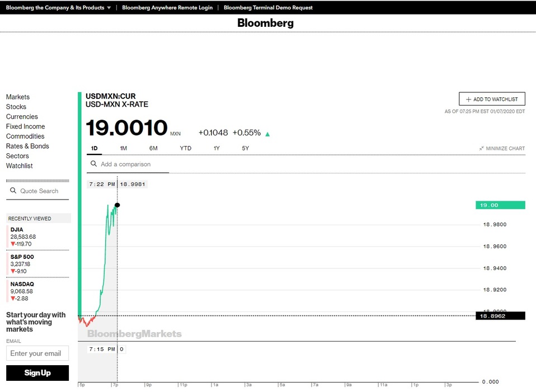This screenshot has height=392, width=536.
Task: Click the USDMXN:CUR ticker title
Action: (110, 96)
